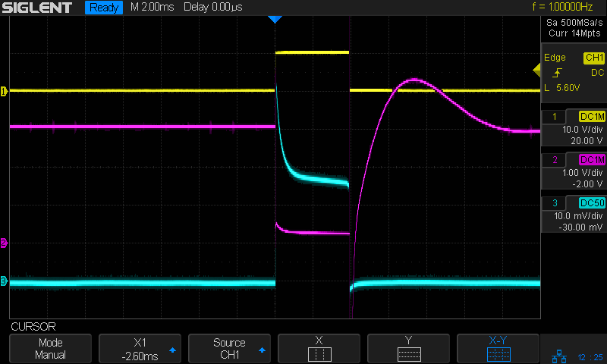This screenshot has height=364, width=607.
Task: Toggle the channel 3 DC50 info box
Action: tap(574, 215)
